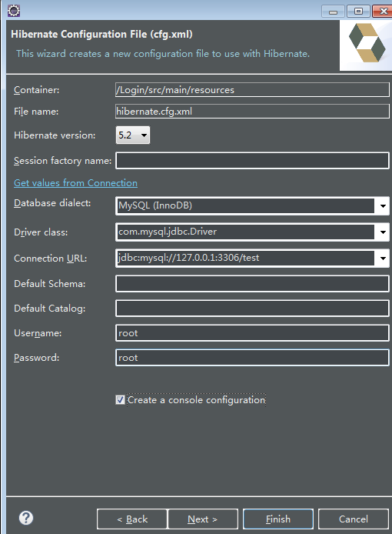Expand the Connection URL dropdown arrow
Screen dimensions: 392x534
point(383,258)
